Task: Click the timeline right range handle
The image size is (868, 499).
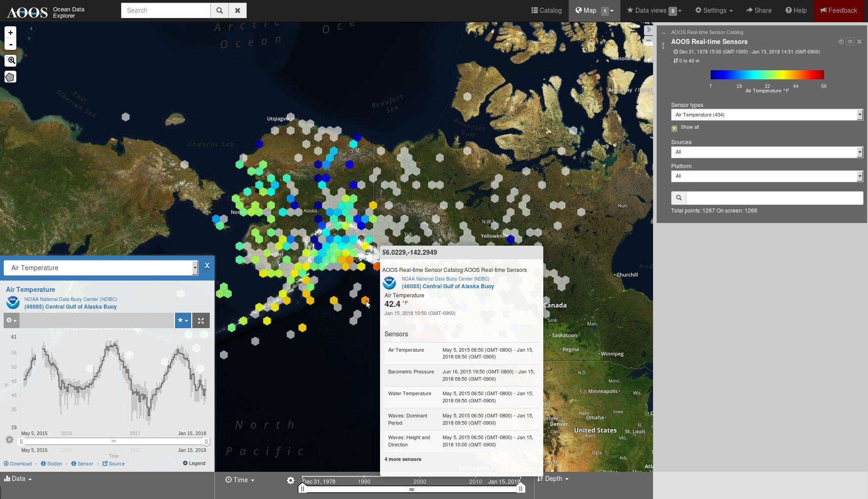Action: (x=521, y=489)
